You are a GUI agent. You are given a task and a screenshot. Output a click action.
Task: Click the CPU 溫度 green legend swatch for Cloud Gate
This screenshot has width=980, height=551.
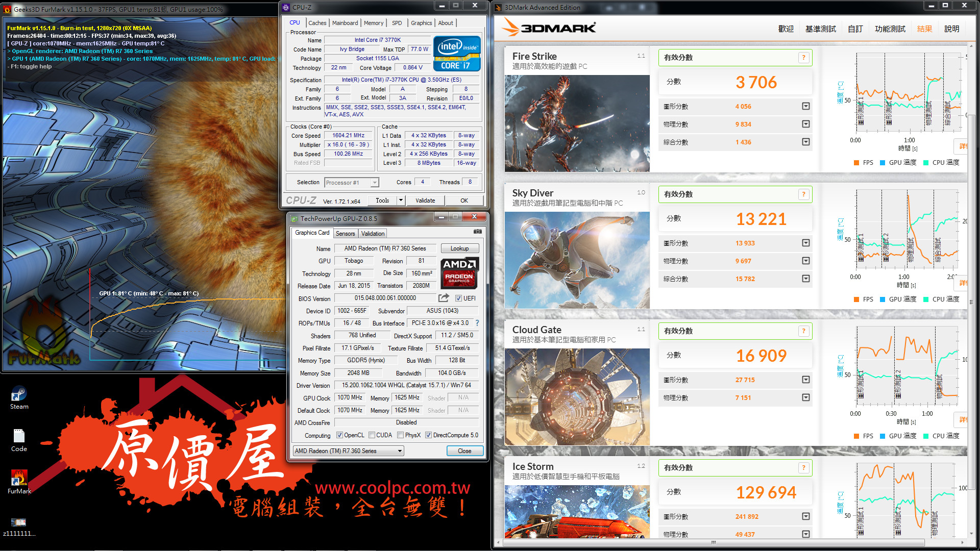pos(926,436)
